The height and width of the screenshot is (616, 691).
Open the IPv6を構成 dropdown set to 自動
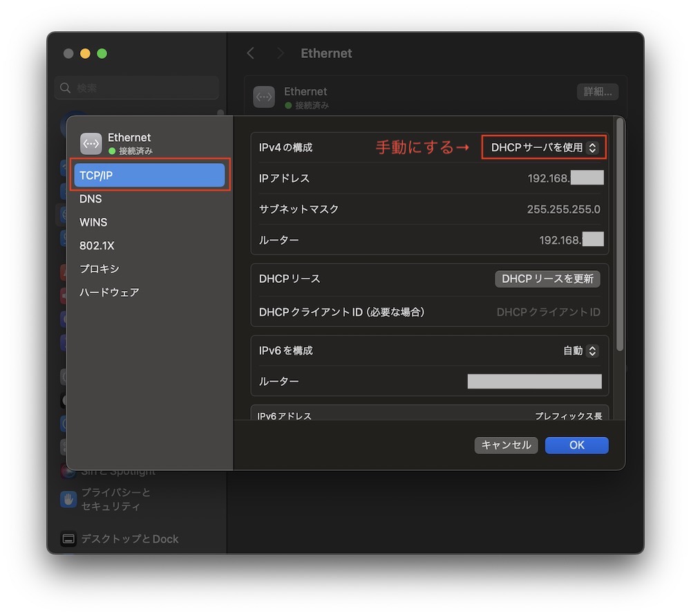click(580, 351)
